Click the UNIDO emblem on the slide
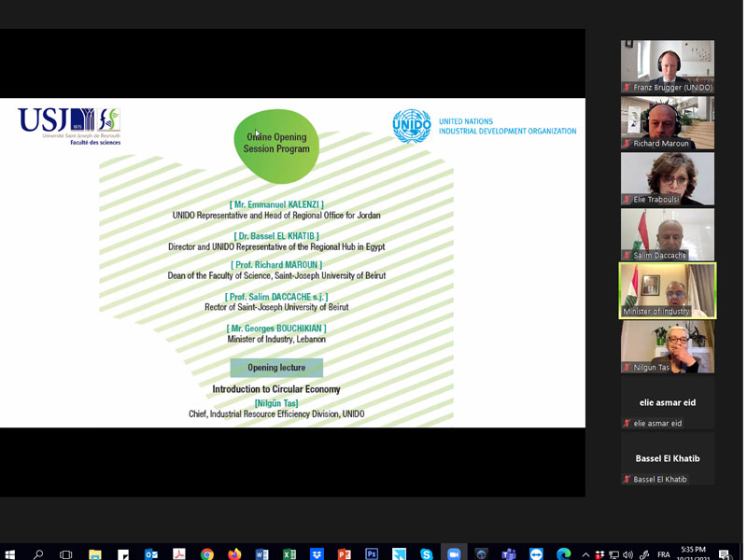Screen dimensions: 747x560 pos(412,126)
